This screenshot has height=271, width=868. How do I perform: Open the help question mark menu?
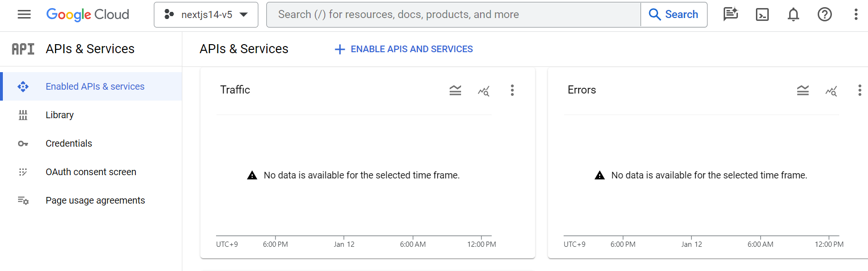point(825,15)
